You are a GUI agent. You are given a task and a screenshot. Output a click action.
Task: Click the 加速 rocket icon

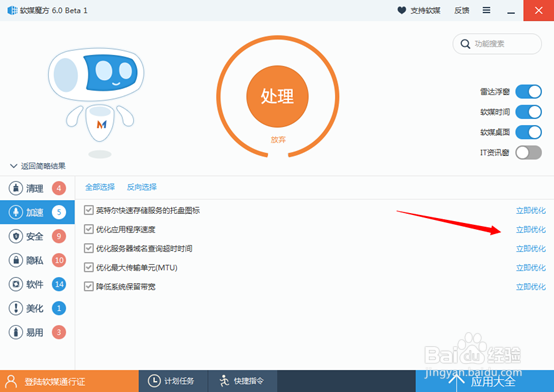coord(16,212)
